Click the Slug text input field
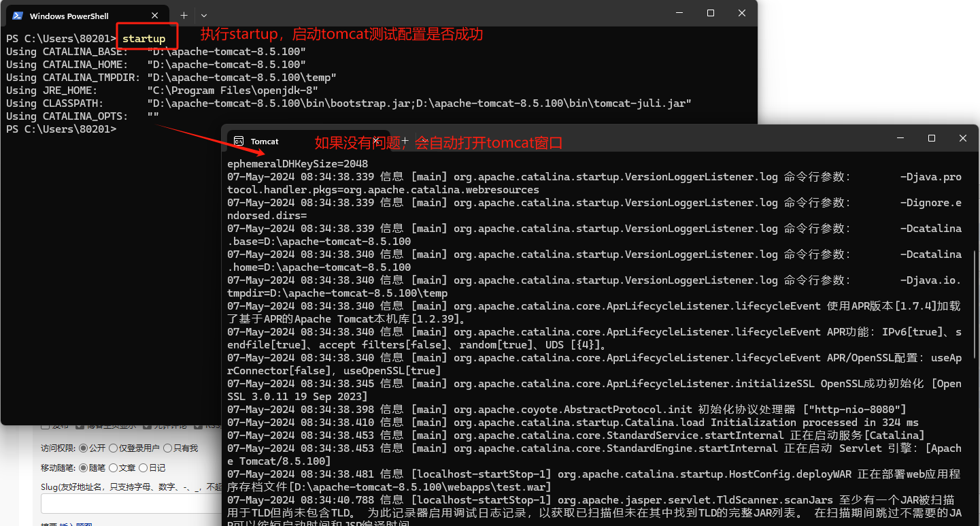 (132, 504)
